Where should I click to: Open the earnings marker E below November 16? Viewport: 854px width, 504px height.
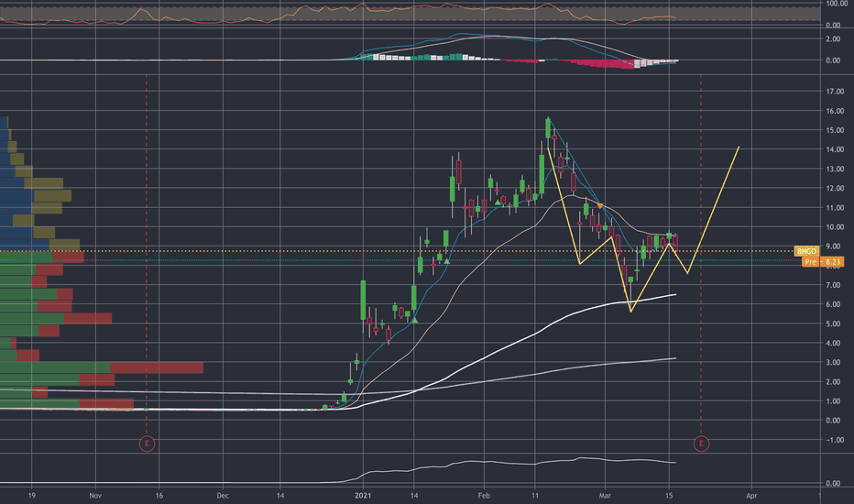point(147,444)
